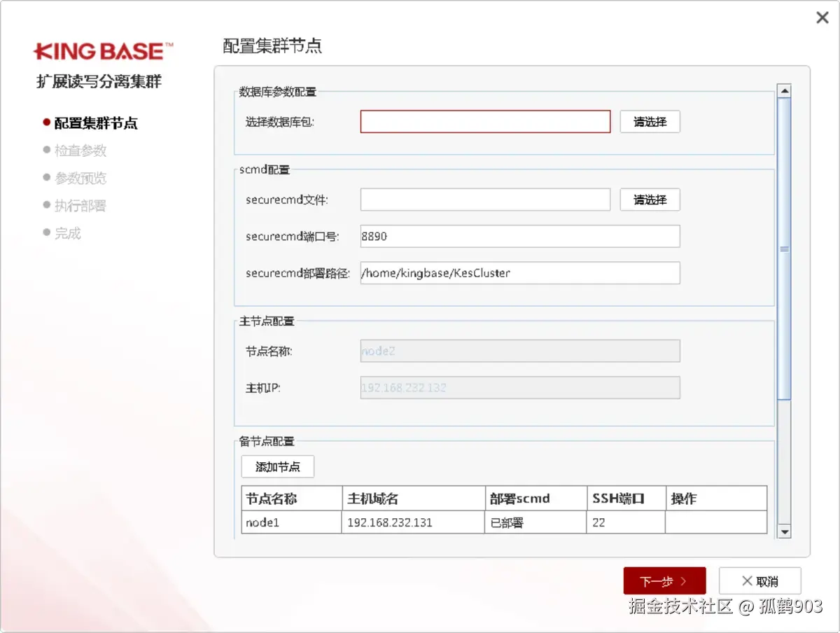Viewport: 840px width, 633px height.
Task: Click the 主节点配置 group title
Action: pyautogui.click(x=267, y=321)
